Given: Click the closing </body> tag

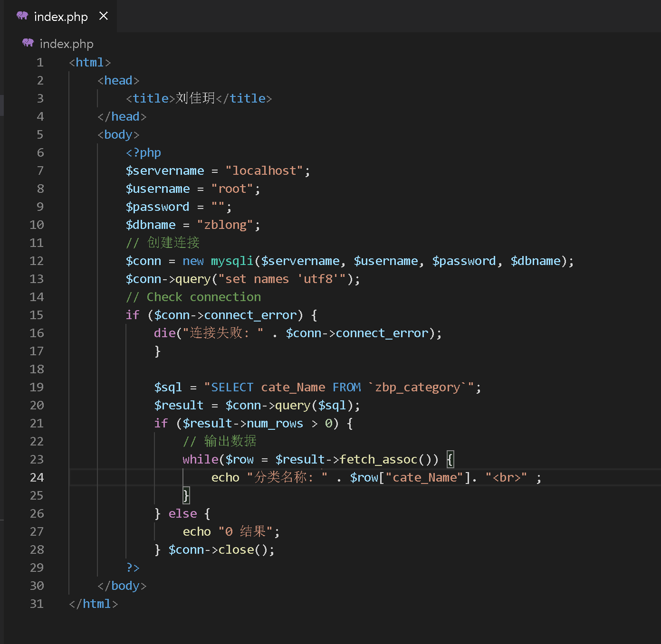Looking at the screenshot, I should point(122,586).
